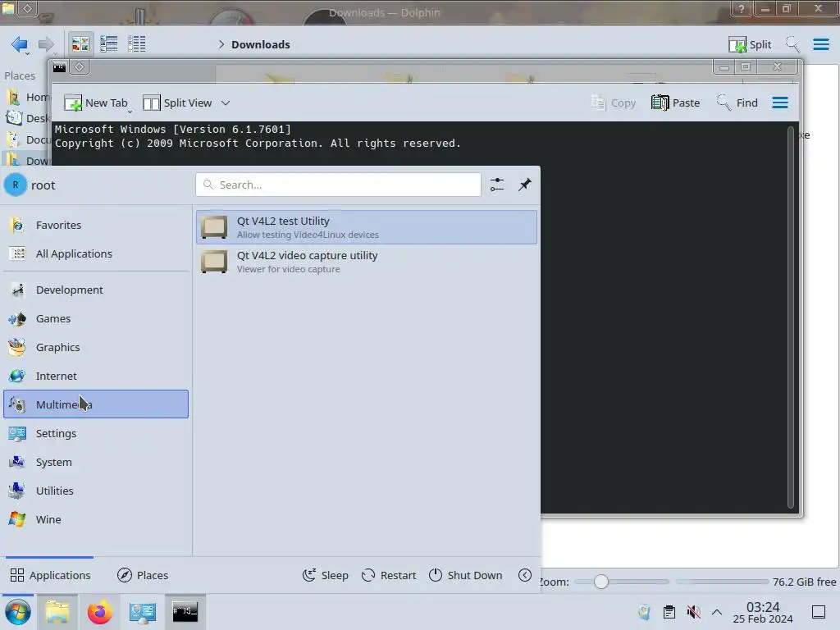
Task: Click terminal vertical scrollbar
Action: point(790,317)
